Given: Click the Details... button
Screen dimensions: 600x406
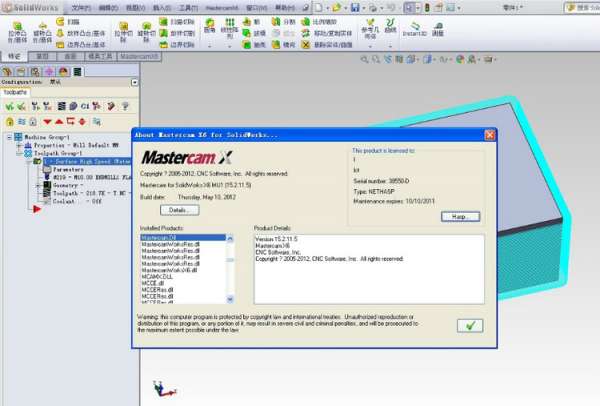Looking at the screenshot, I should tap(178, 210).
